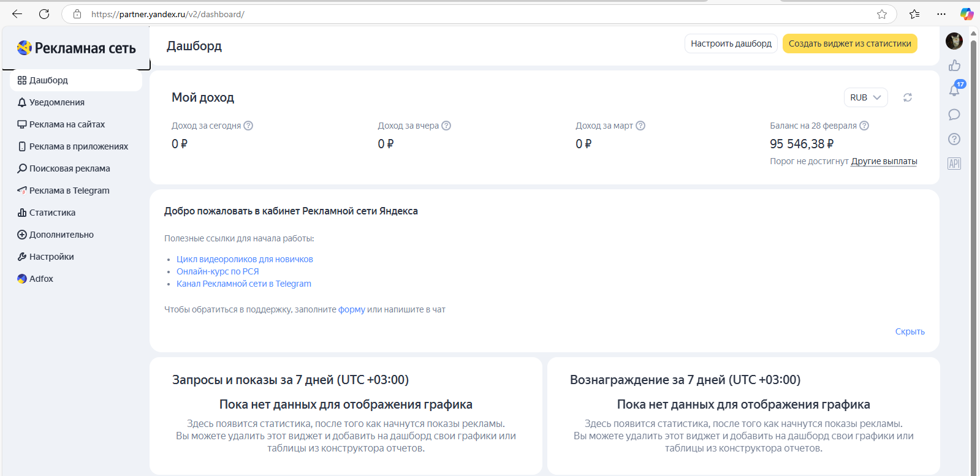Reload the page in the browser
This screenshot has height=476, width=980.
[x=44, y=14]
